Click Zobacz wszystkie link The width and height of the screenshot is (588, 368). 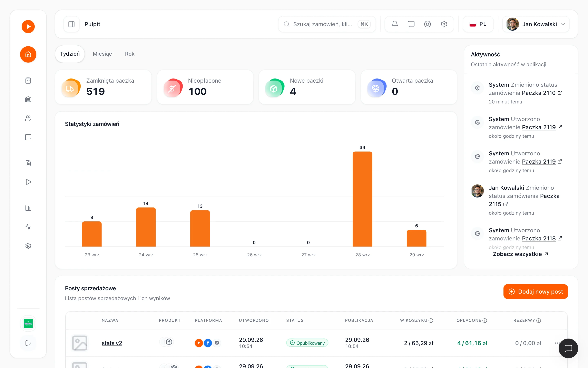point(517,254)
